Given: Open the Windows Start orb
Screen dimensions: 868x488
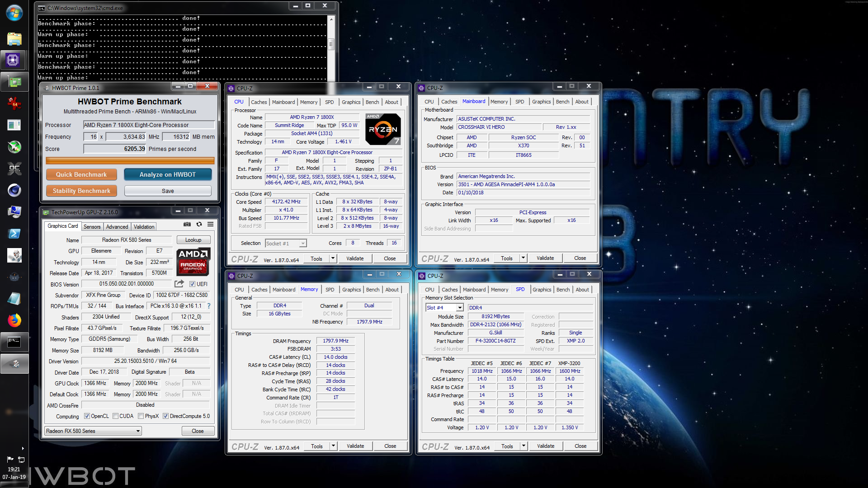Looking at the screenshot, I should pos(14,13).
